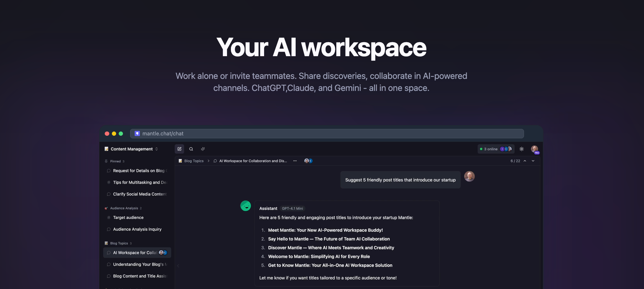The image size is (644, 289).
Task: Open Clarify Social Media Content chat
Action: [137, 194]
